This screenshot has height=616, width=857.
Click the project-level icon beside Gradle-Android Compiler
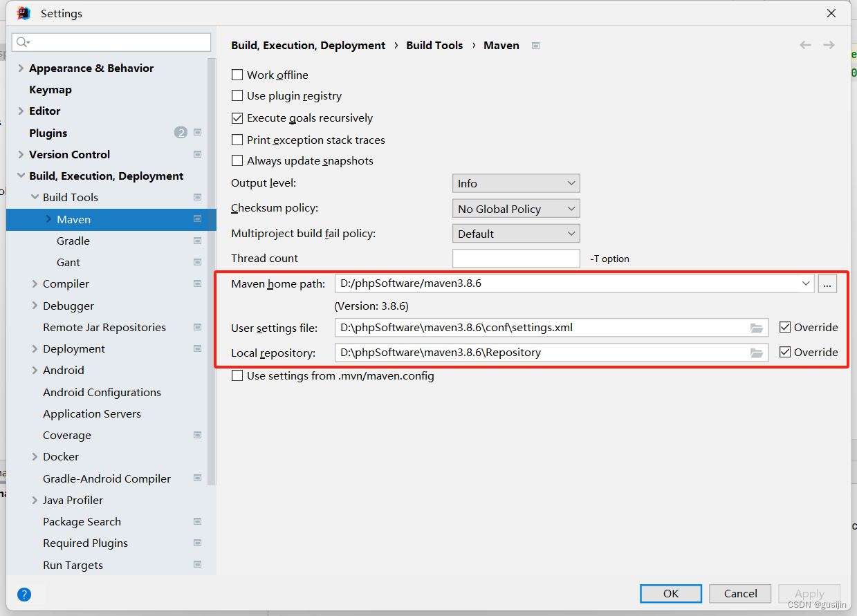coord(197,478)
